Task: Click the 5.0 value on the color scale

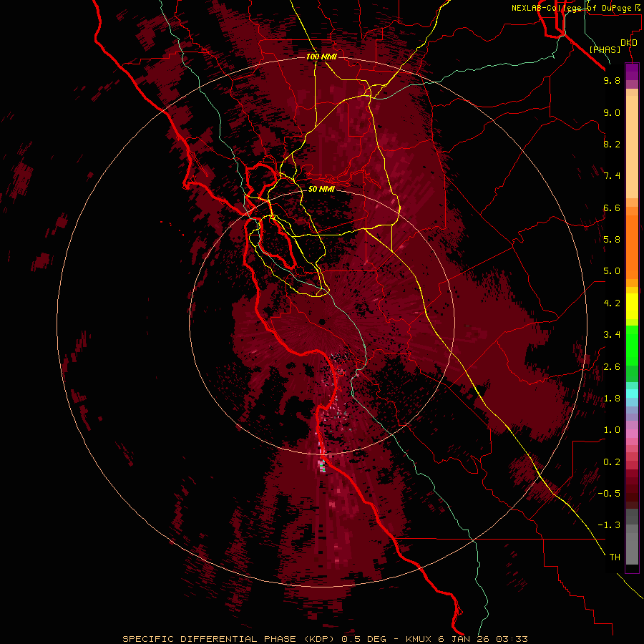Action: 612,271
